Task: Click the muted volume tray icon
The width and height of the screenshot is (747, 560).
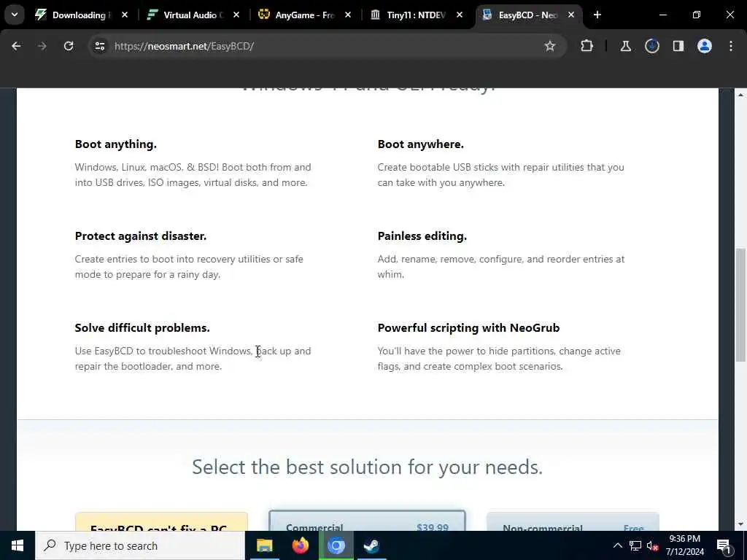Action: pos(653,545)
